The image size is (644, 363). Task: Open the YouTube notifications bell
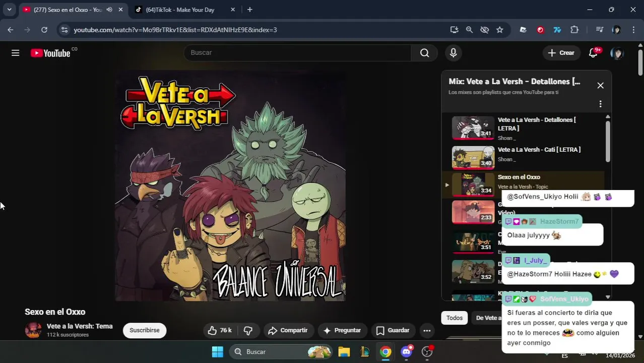[x=593, y=53]
